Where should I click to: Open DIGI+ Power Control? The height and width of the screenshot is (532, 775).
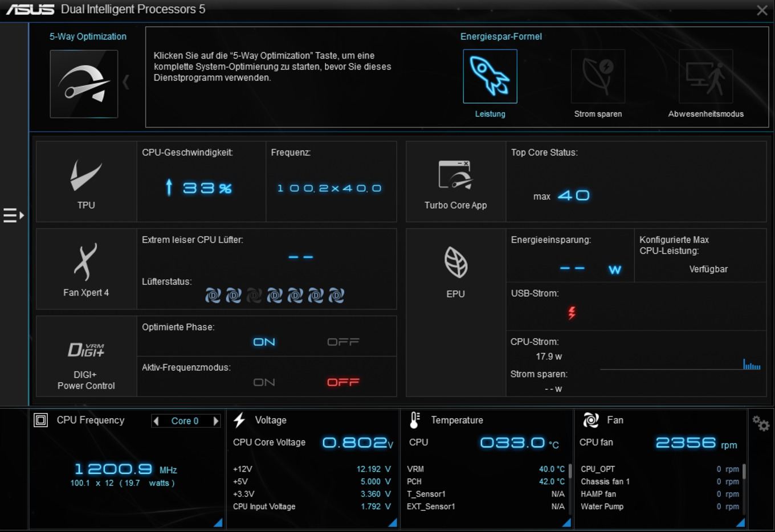[x=86, y=357]
